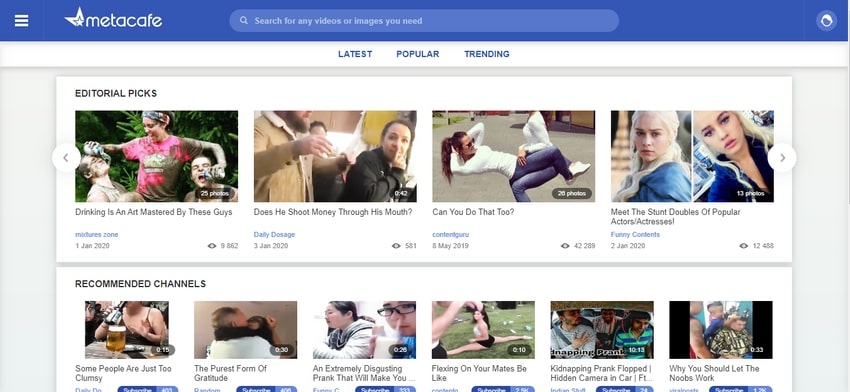850x392 pixels.
Task: Open title 'Some People Are Just Too Clumsy'
Action: point(123,373)
